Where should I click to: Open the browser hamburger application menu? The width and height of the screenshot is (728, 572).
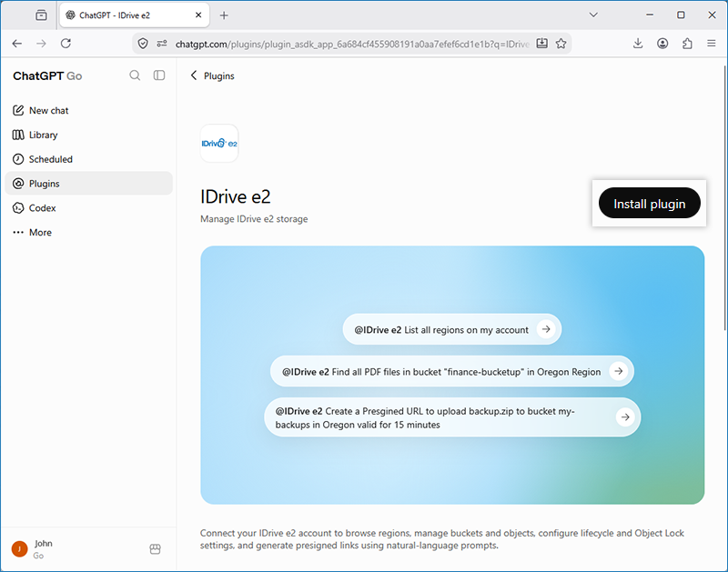coord(712,44)
